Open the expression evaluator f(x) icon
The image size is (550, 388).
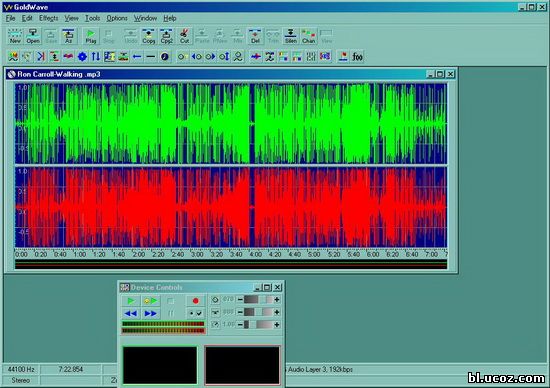[357, 56]
